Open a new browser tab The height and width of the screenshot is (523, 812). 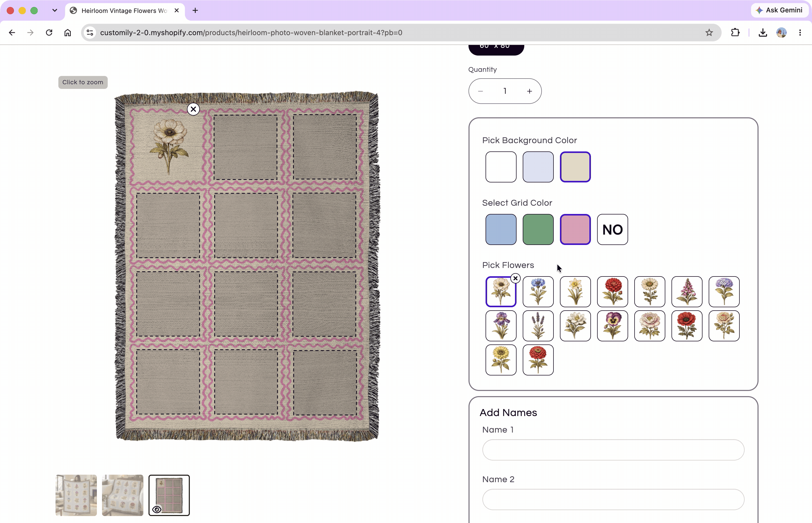(195, 11)
